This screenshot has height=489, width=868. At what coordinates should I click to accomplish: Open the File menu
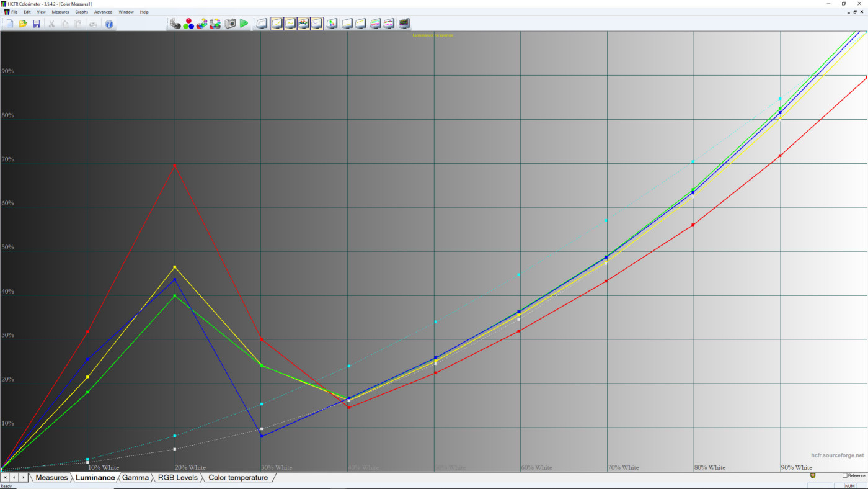[14, 12]
